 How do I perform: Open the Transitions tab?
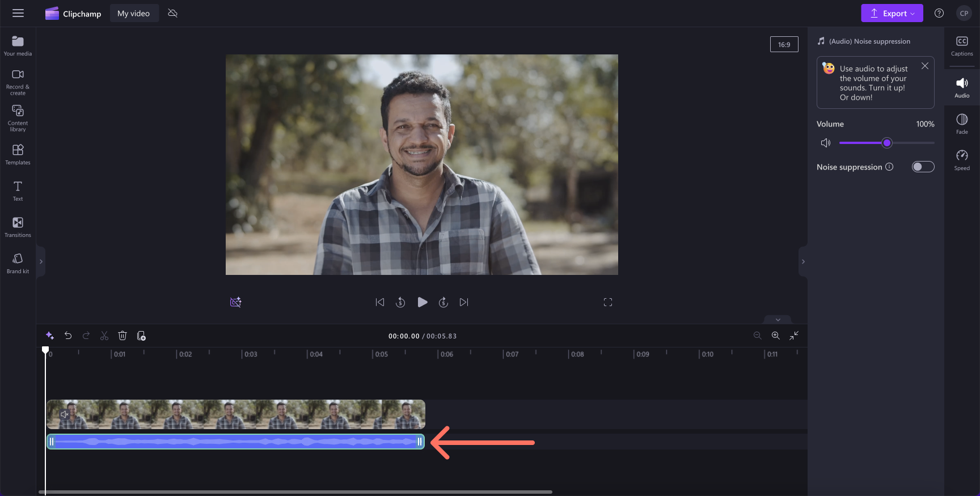click(18, 227)
